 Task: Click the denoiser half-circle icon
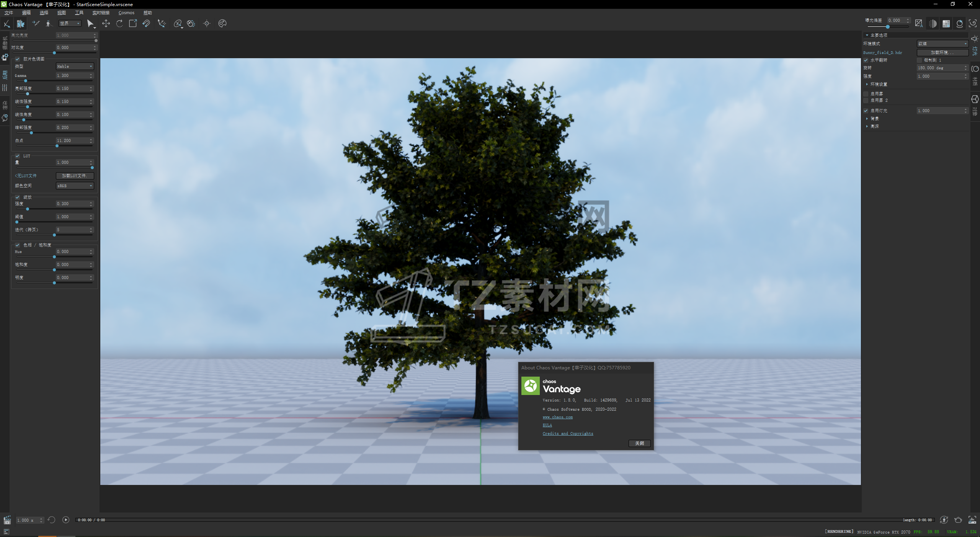coord(933,24)
